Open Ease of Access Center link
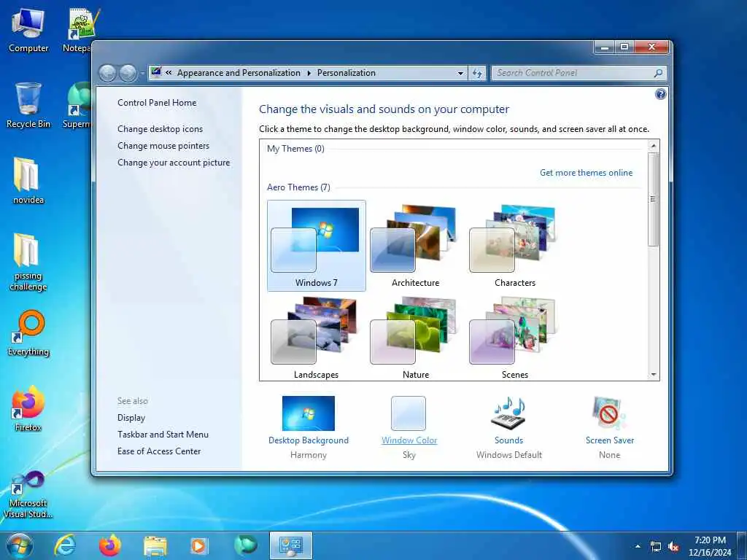747x560 pixels. click(159, 451)
